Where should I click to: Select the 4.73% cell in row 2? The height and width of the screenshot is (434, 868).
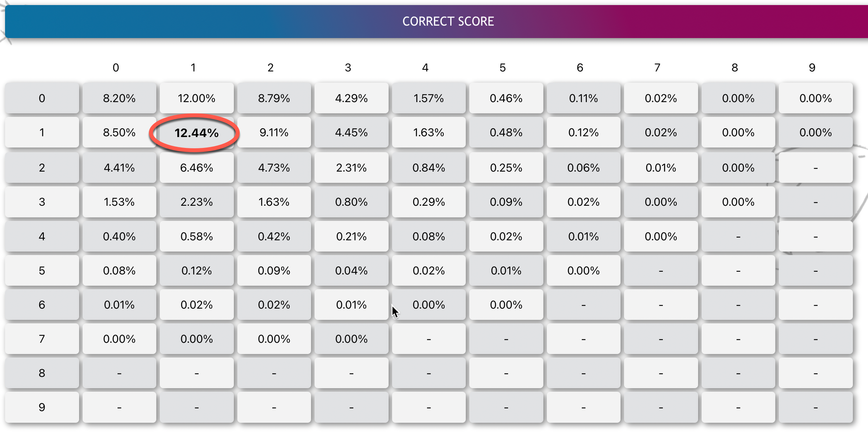pyautogui.click(x=274, y=168)
